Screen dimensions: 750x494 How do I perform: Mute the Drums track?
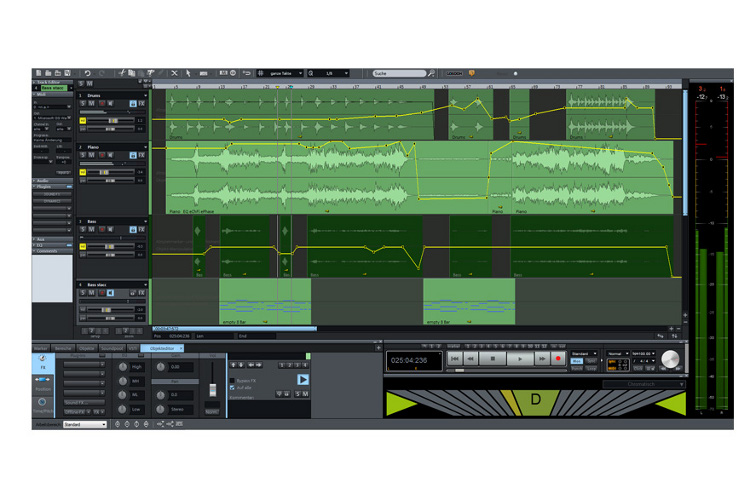(91, 103)
